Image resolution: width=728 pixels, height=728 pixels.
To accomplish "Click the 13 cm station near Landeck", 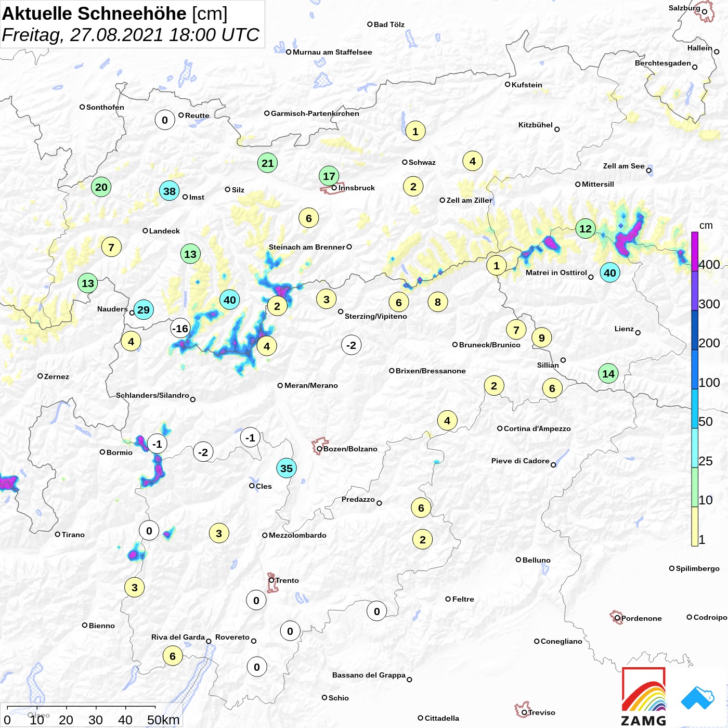I will pyautogui.click(x=190, y=254).
